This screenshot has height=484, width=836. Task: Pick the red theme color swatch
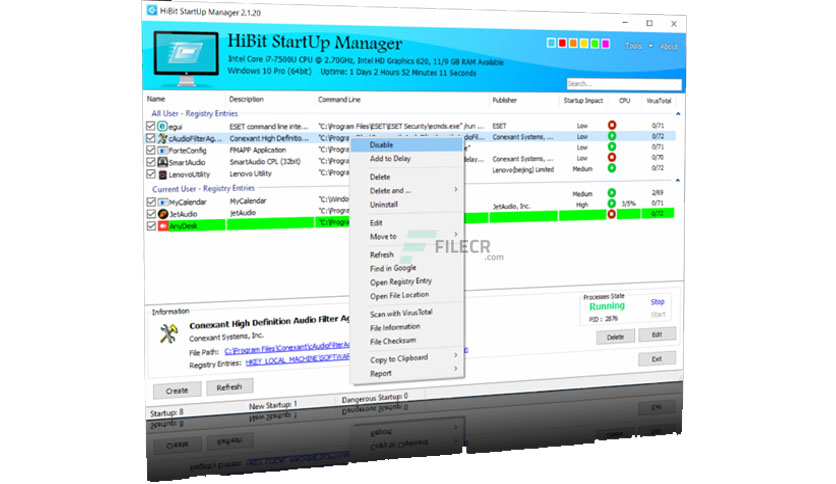point(562,43)
